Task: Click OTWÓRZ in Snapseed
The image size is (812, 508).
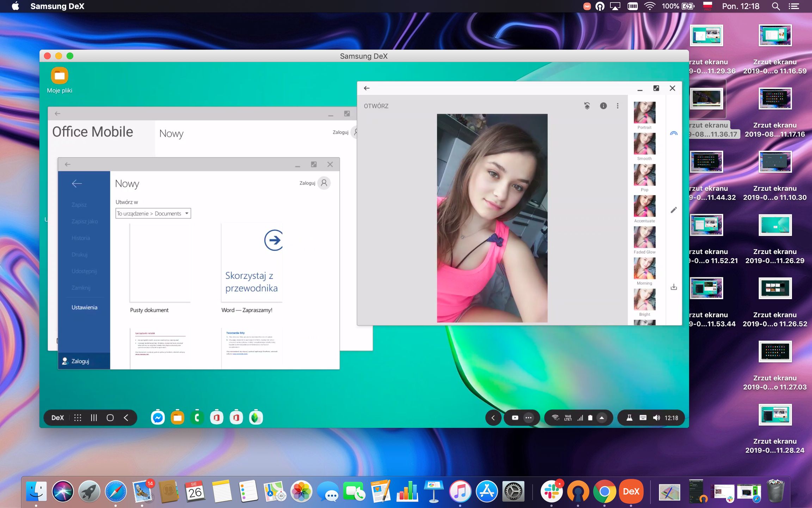Action: tap(376, 106)
